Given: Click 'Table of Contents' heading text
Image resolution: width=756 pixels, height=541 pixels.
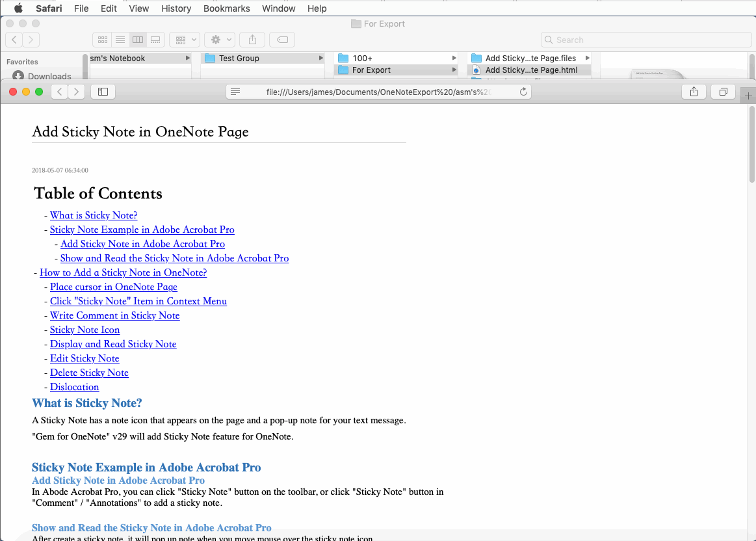Looking at the screenshot, I should (x=98, y=193).
